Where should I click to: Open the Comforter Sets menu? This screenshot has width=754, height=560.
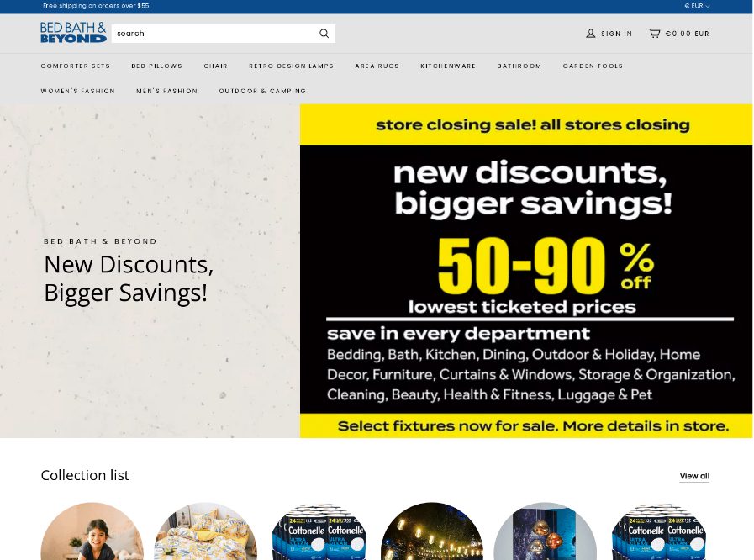[x=76, y=66]
